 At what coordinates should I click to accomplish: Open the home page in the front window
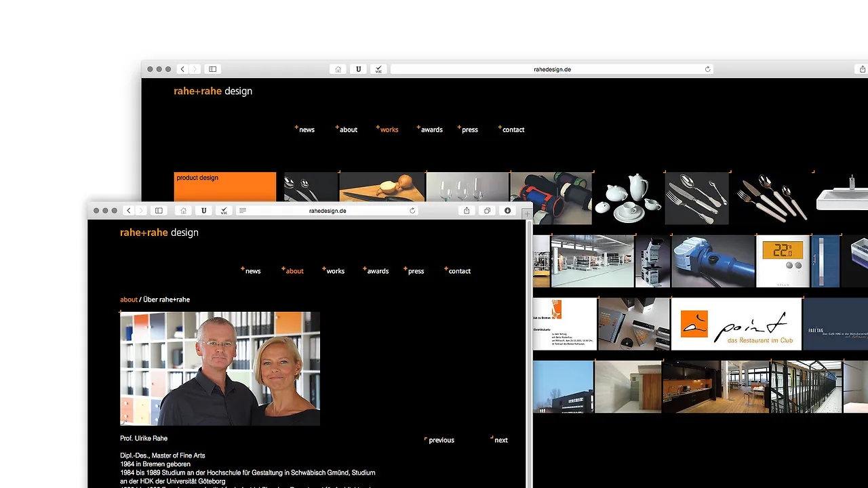tap(183, 211)
